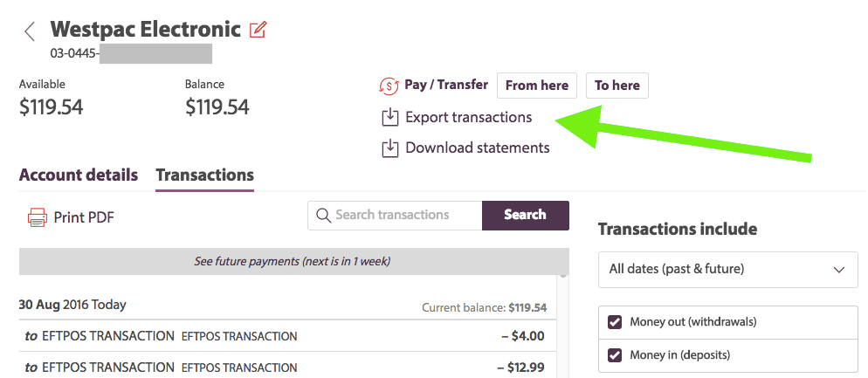Click the Pay / Transfer dollar icon
This screenshot has width=868, height=378.
coord(389,86)
